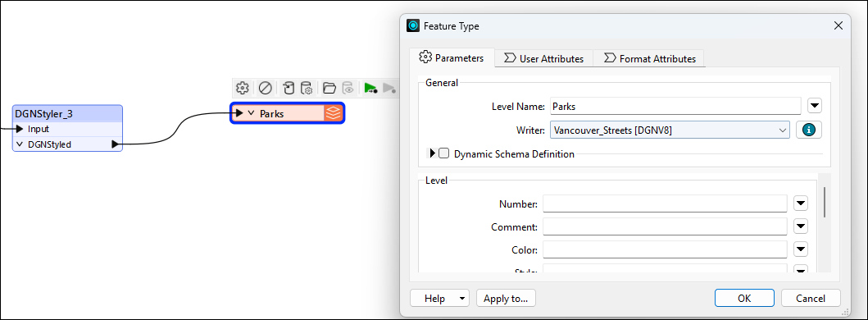Click the database import icon in mini toolbar
This screenshot has width=868, height=320.
point(289,88)
